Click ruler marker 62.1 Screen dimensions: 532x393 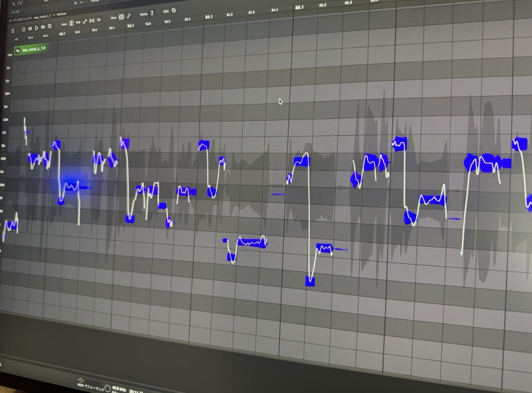62,34
